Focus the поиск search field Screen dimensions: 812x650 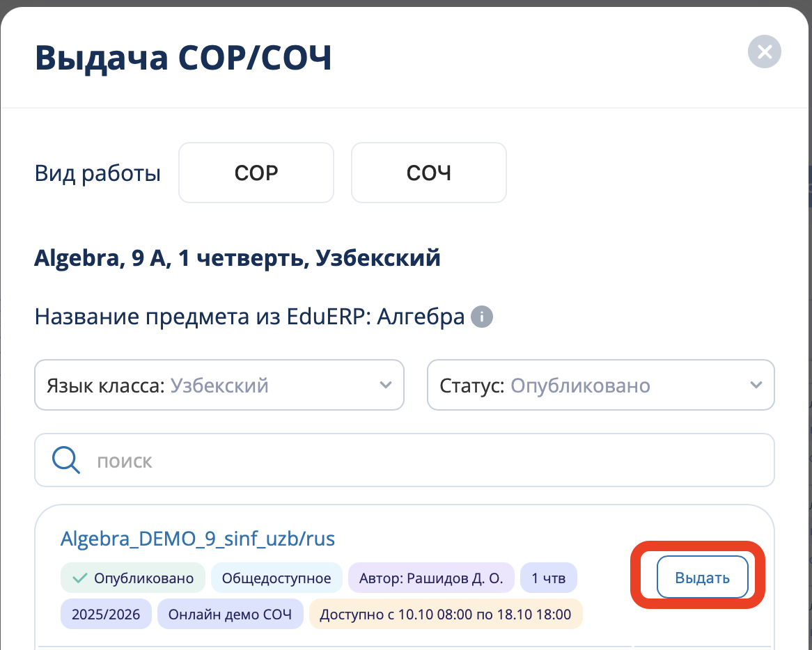418,461
